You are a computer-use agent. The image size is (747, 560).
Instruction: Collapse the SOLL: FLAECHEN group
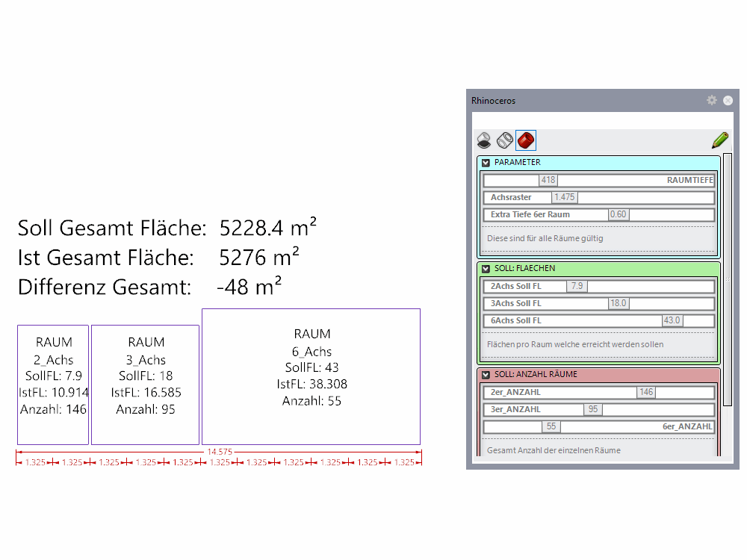coord(486,268)
